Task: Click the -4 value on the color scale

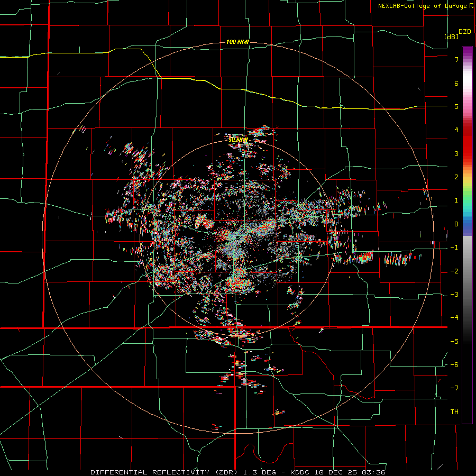Action: pos(454,318)
